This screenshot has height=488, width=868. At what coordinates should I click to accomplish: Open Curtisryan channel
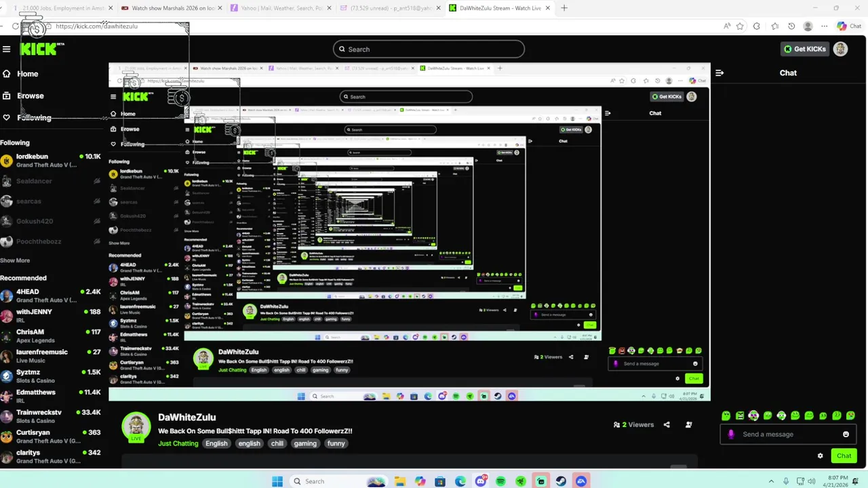[51, 436]
